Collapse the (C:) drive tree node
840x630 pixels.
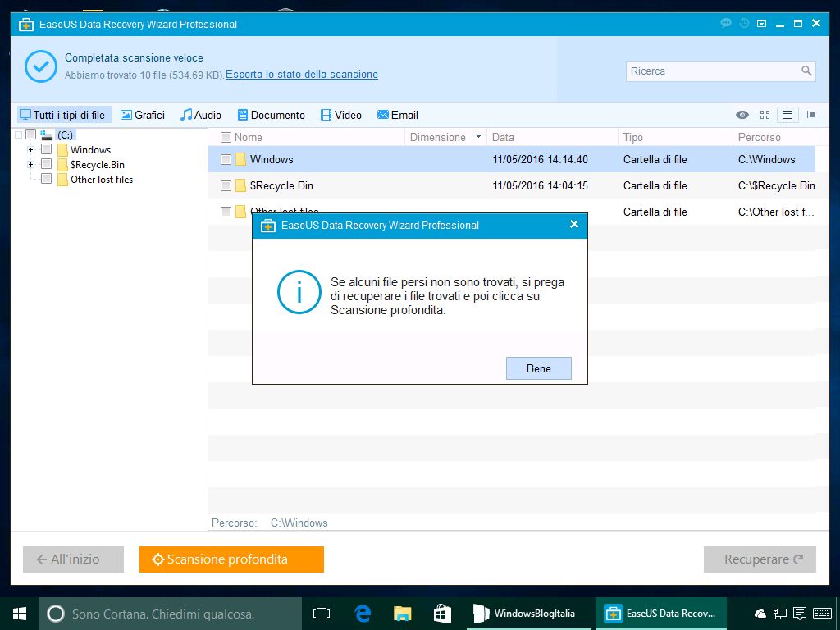pos(19,135)
